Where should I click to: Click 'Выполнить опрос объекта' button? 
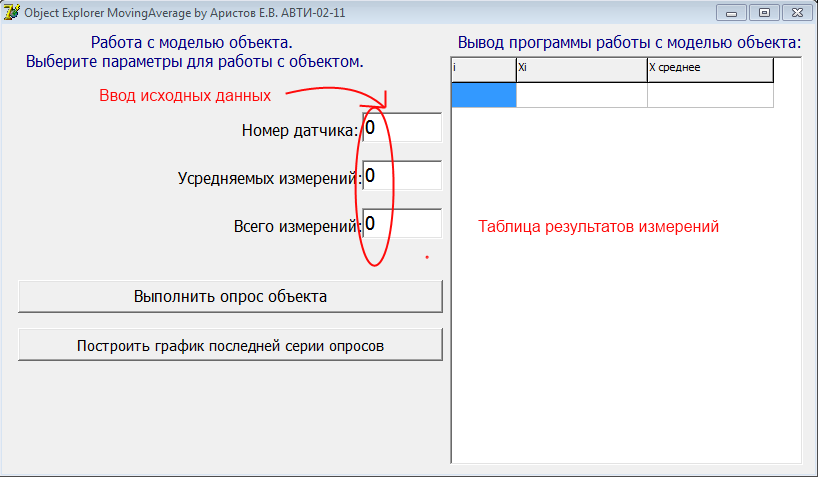[x=230, y=296]
